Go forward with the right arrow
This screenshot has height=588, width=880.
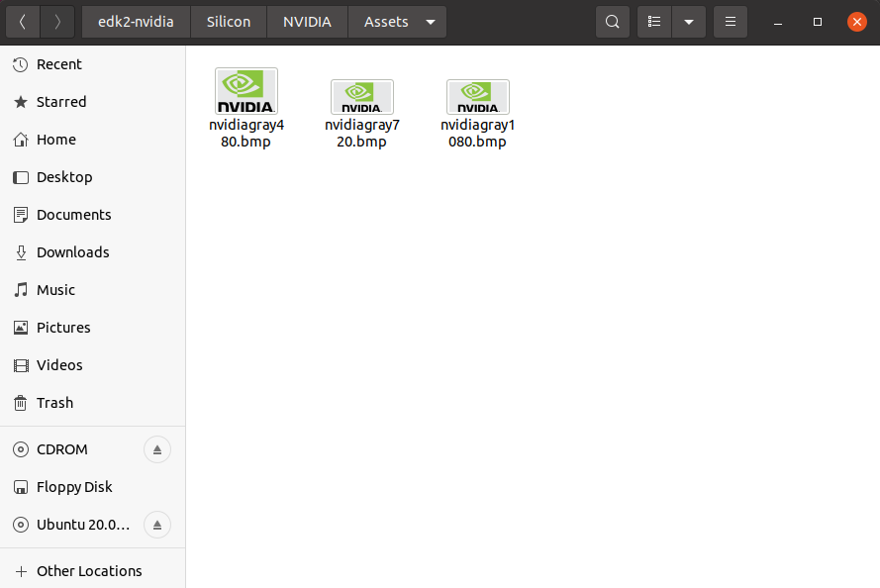point(57,22)
